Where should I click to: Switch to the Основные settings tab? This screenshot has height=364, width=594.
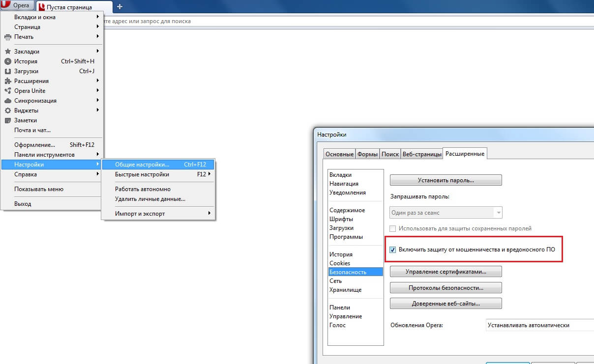[339, 154]
